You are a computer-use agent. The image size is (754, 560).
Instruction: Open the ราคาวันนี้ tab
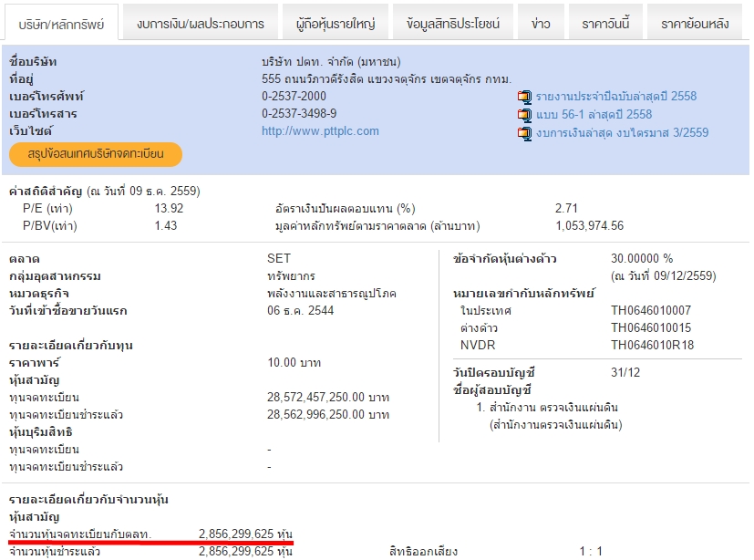pos(605,22)
